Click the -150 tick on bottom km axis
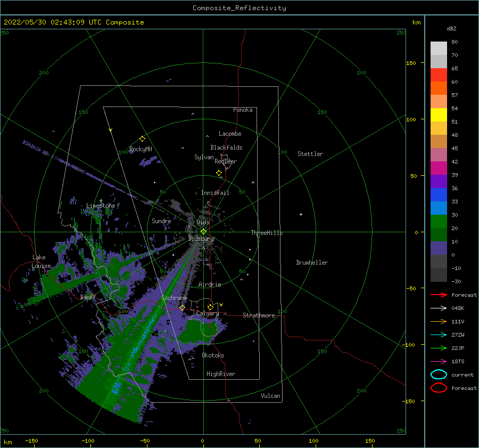479x448 pixels. click(x=32, y=441)
